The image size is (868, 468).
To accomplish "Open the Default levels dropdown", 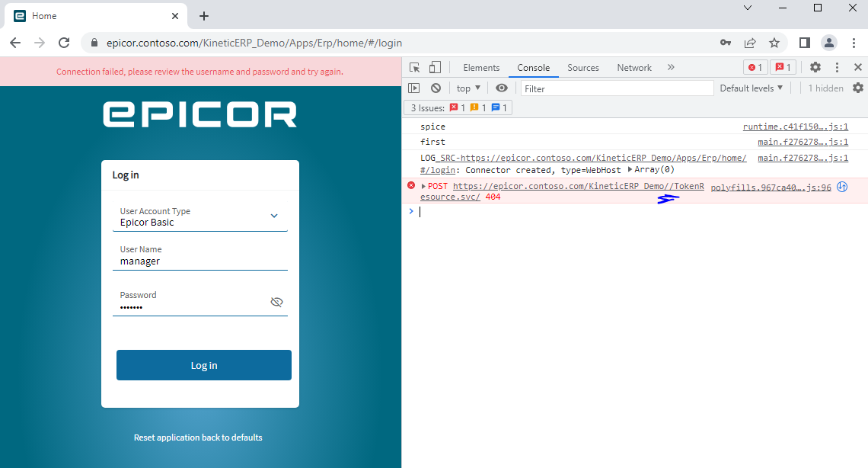I will [x=752, y=88].
